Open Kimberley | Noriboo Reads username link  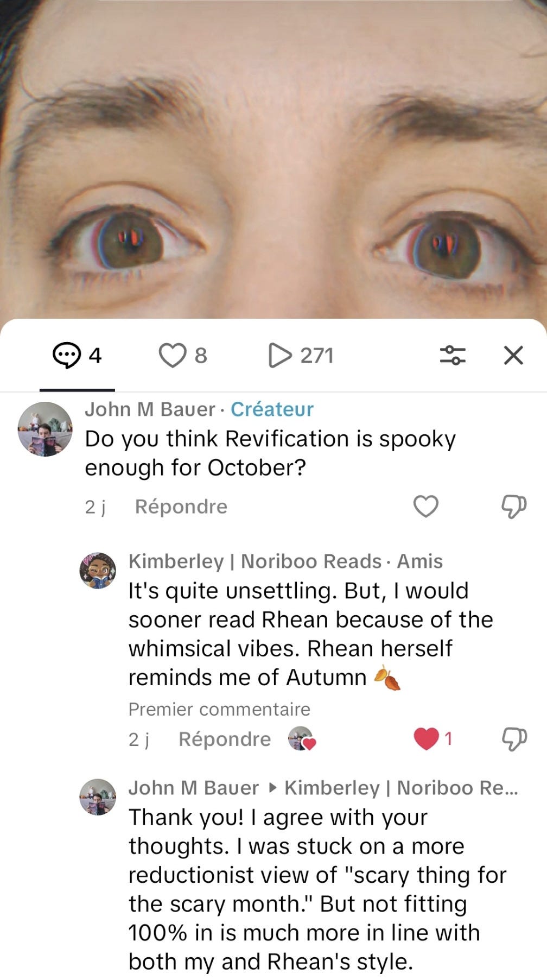[255, 561]
